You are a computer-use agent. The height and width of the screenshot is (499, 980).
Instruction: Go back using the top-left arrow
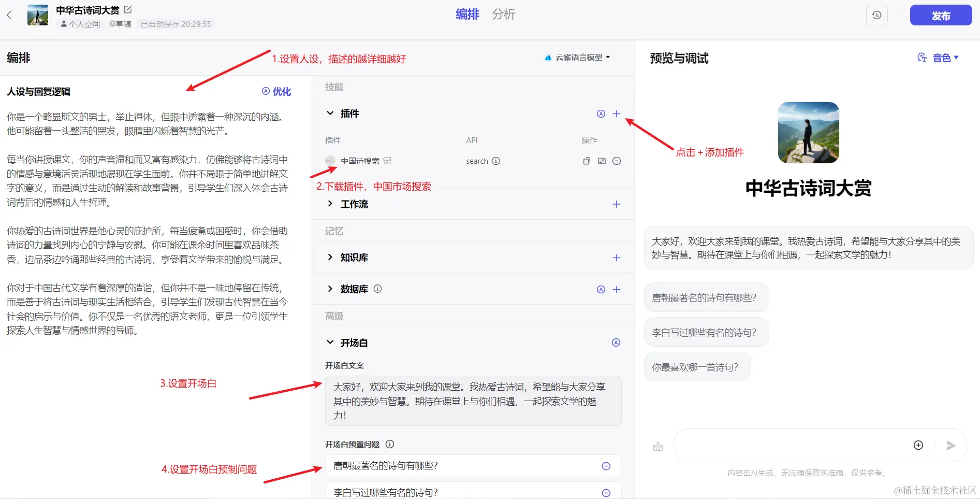pyautogui.click(x=9, y=15)
